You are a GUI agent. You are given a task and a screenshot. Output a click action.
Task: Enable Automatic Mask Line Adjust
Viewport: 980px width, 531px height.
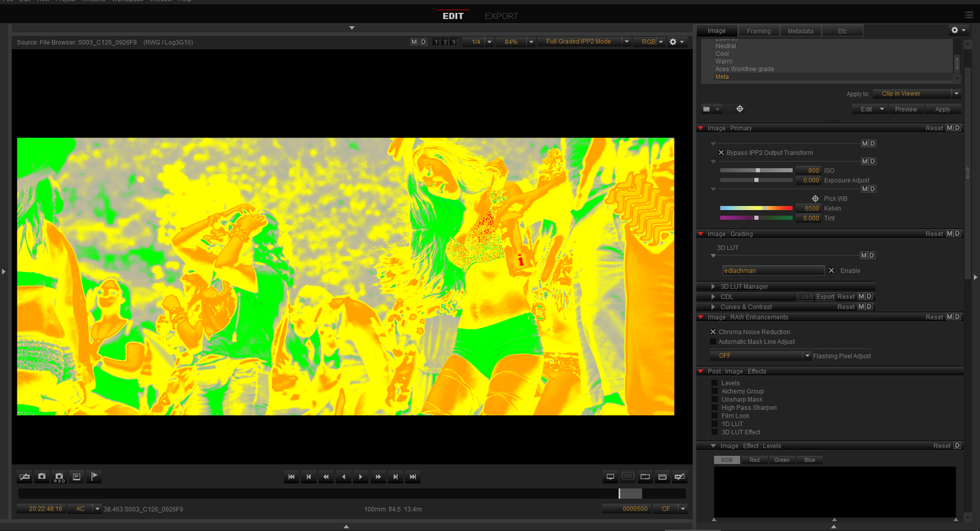[x=713, y=342]
